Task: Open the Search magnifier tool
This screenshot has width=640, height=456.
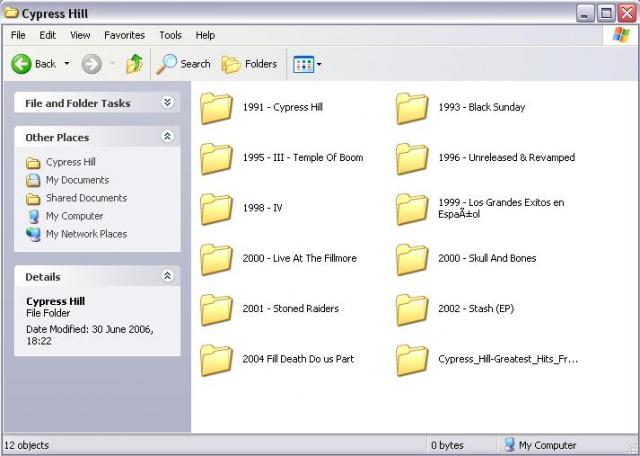Action: click(183, 64)
